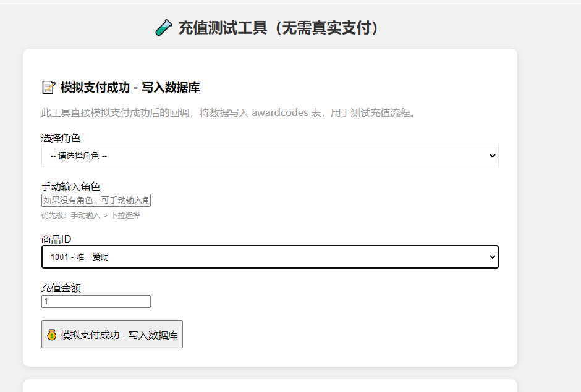Image resolution: width=581 pixels, height=392 pixels.
Task: Click the memo notepad icon beside 模拟支付成功 heading
Action: coord(49,88)
